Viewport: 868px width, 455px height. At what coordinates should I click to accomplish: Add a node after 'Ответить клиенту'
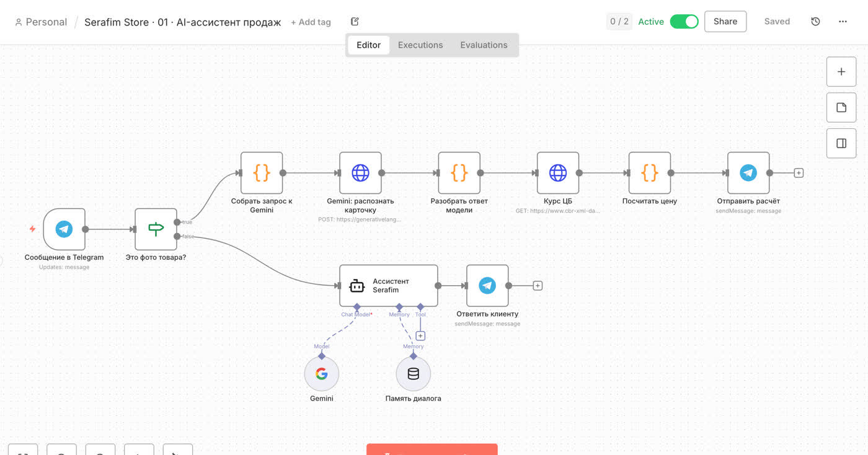pos(538,286)
